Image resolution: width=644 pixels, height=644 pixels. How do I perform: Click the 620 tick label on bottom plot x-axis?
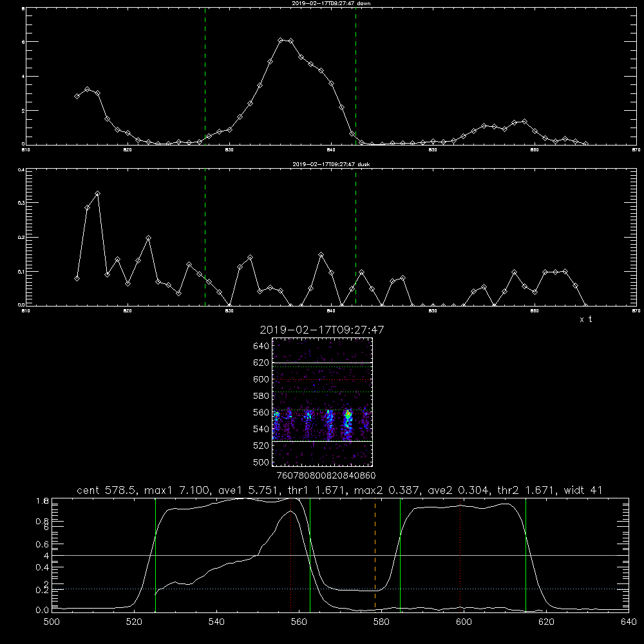coord(546,622)
